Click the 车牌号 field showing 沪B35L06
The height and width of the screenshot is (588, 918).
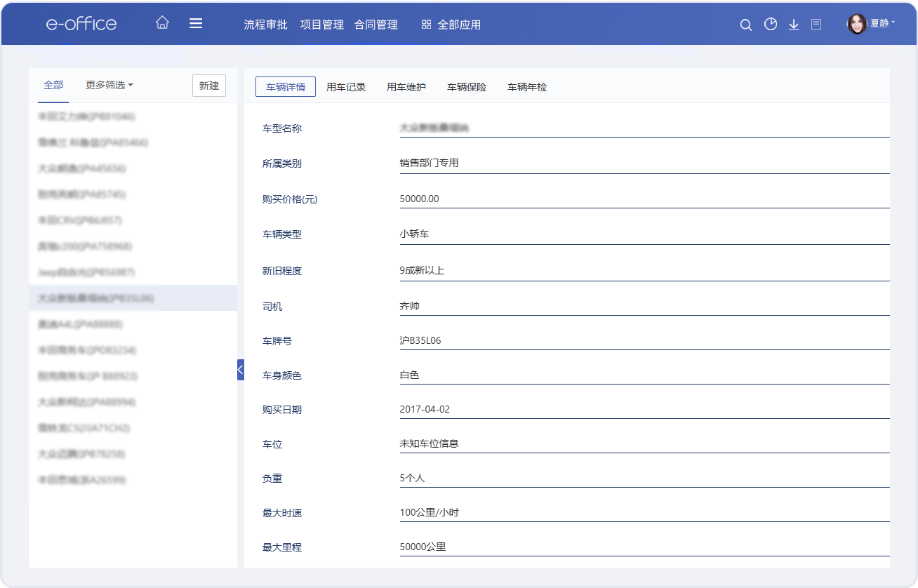pyautogui.click(x=644, y=341)
